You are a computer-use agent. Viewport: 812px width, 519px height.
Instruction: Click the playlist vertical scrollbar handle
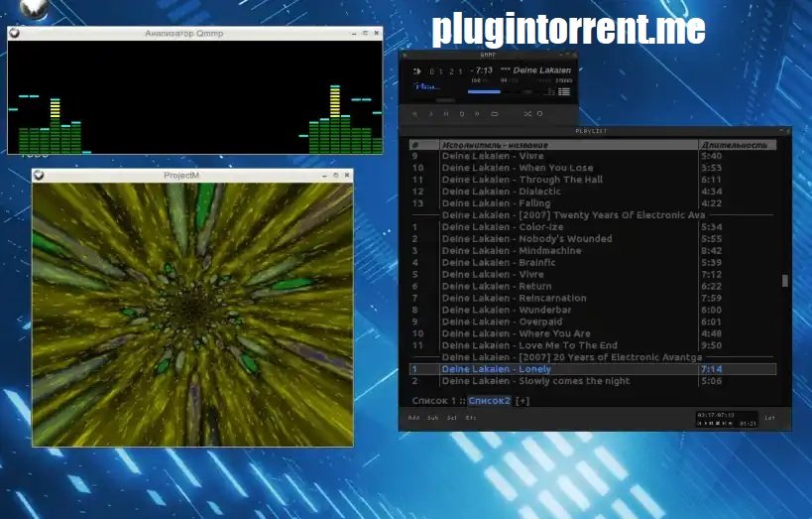coord(785,281)
